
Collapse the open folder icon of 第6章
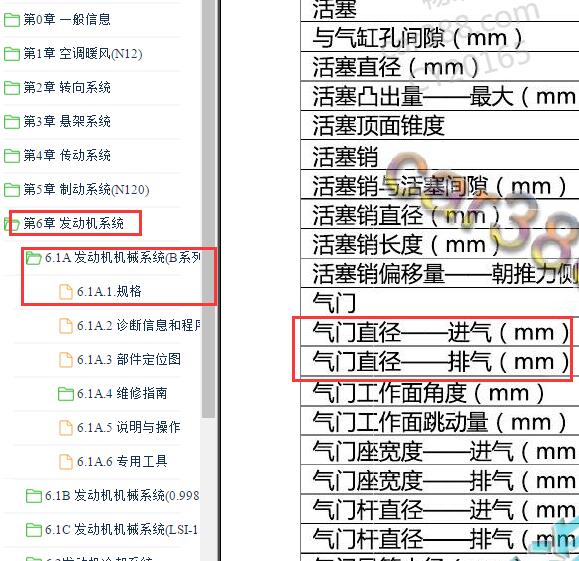[x=11, y=224]
